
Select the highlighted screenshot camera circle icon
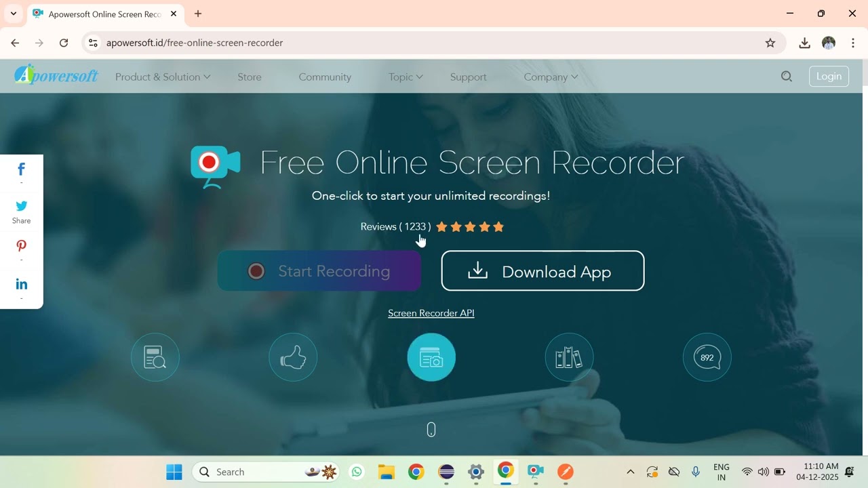pos(431,357)
